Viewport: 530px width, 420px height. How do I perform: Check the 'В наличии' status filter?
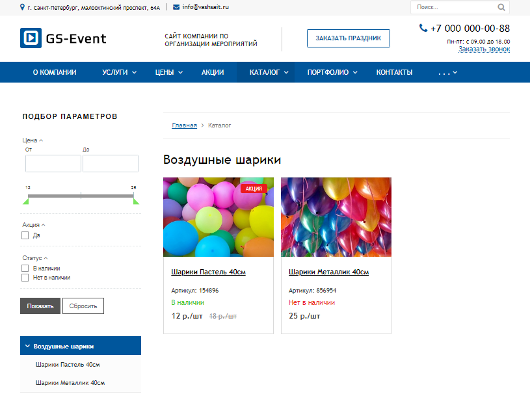pos(25,268)
